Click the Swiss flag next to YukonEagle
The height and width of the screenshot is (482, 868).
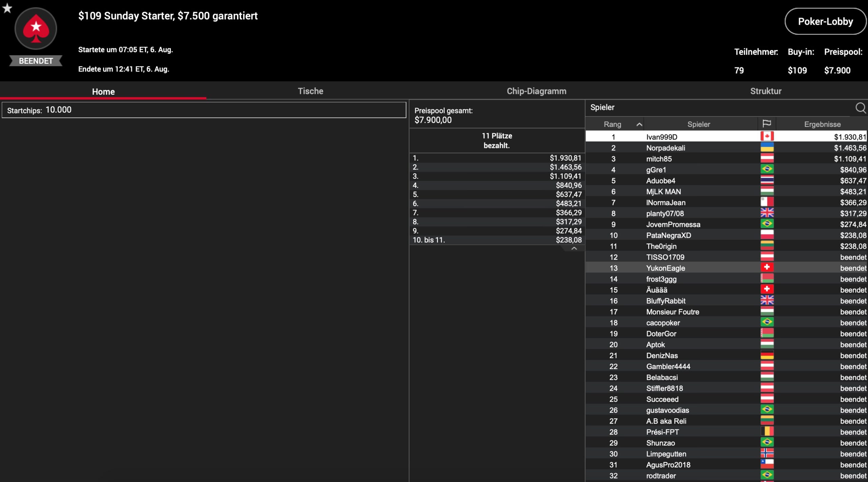pyautogui.click(x=767, y=268)
